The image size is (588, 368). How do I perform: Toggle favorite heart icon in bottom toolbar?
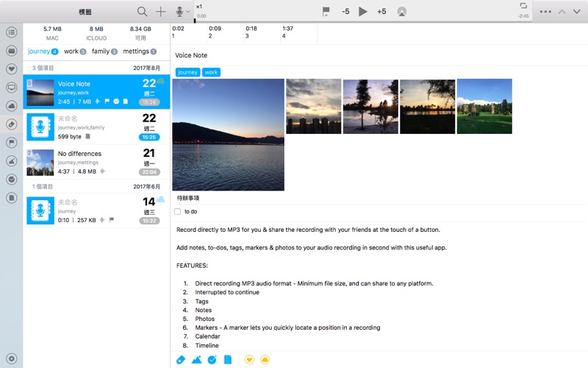pos(249,360)
